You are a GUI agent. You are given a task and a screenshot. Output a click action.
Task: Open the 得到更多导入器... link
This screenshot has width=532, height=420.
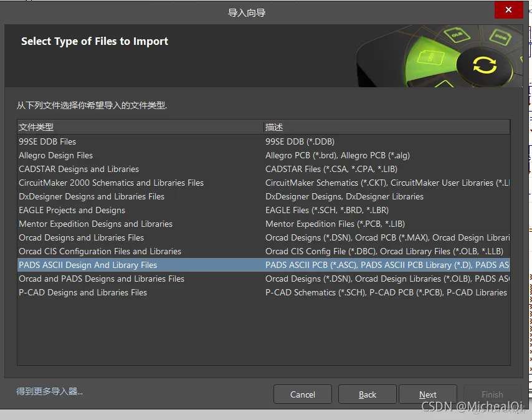coord(50,391)
